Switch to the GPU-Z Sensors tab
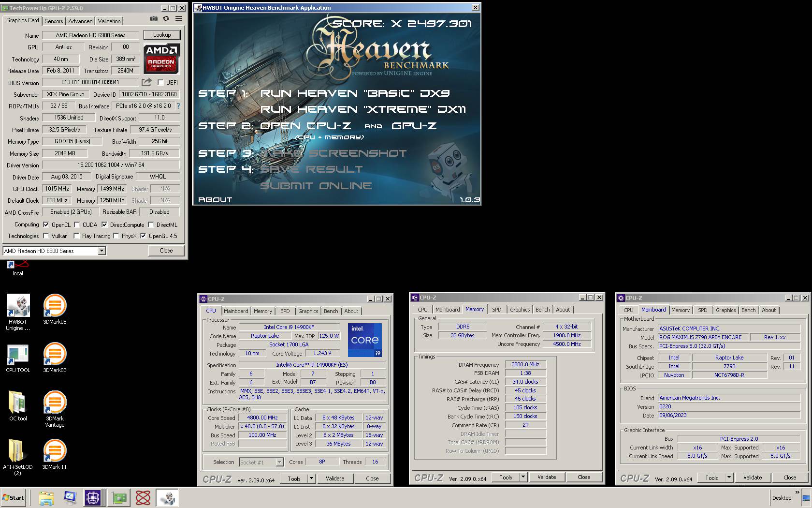Image resolution: width=812 pixels, height=508 pixels. 54,21
